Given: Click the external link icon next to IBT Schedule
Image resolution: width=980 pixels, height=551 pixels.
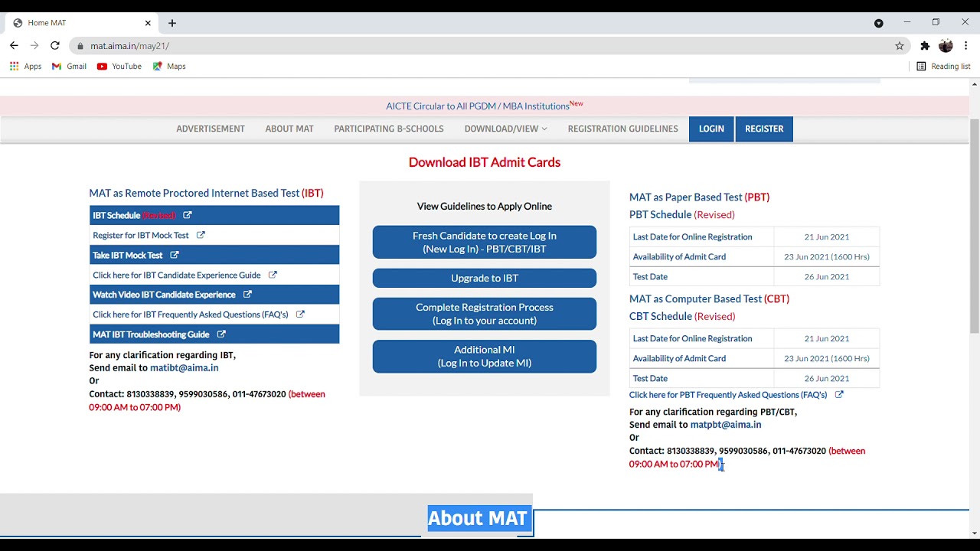Looking at the screenshot, I should point(188,215).
